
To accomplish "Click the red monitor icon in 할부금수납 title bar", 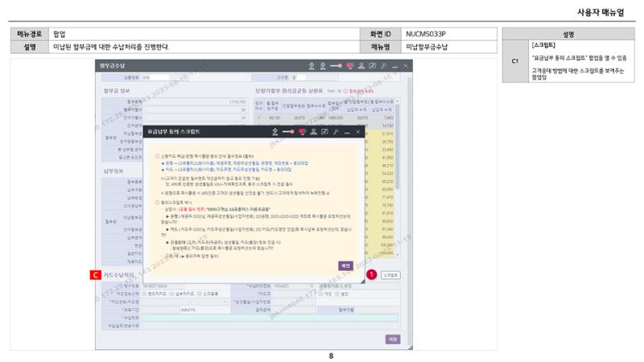I will (350, 66).
